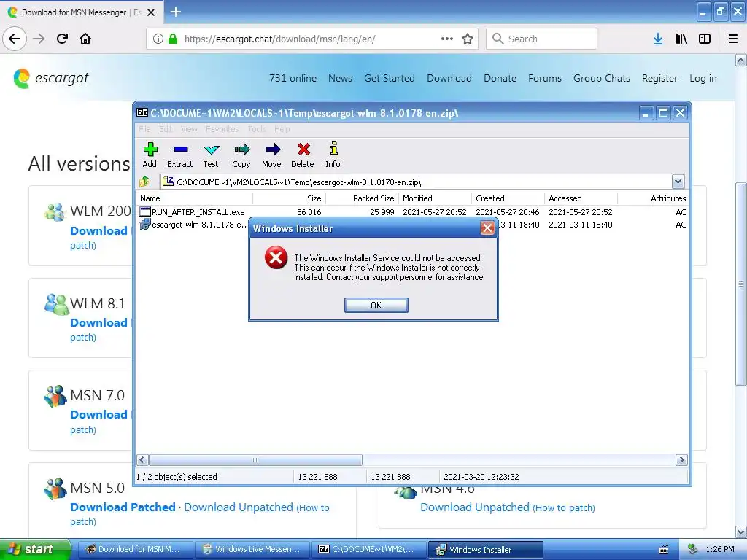Viewport: 747px width, 560px height.
Task: Toggle Firefox sidebar icon
Action: [705, 39]
